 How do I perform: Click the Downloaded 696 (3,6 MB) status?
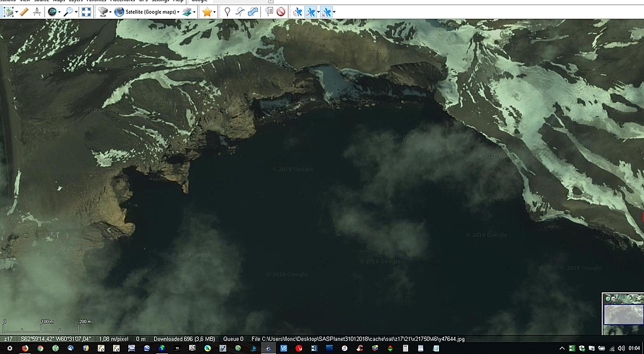point(184,339)
